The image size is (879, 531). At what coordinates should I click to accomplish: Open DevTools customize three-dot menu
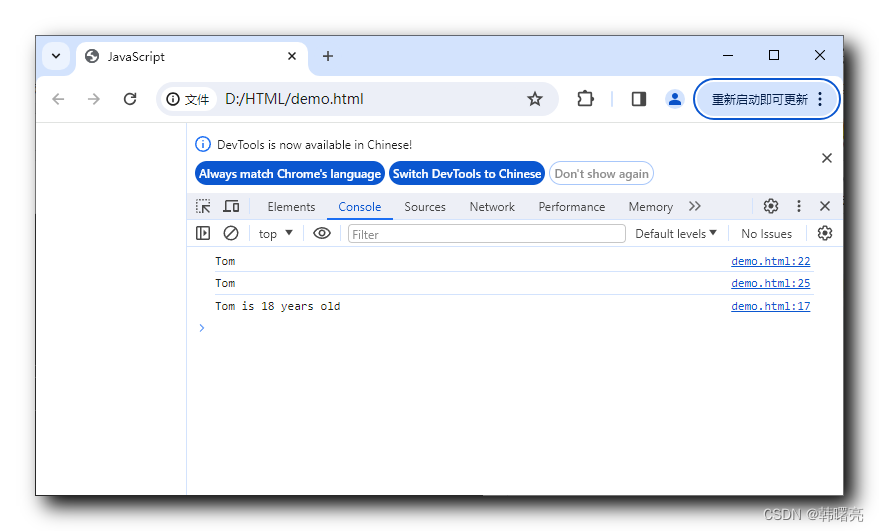click(799, 206)
